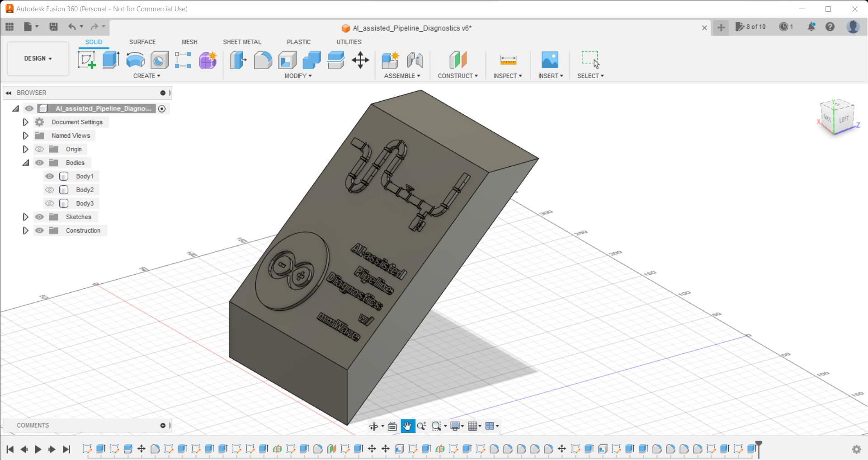Show Body2 by clicking its eye icon
This screenshot has height=460, width=868.
(50, 190)
